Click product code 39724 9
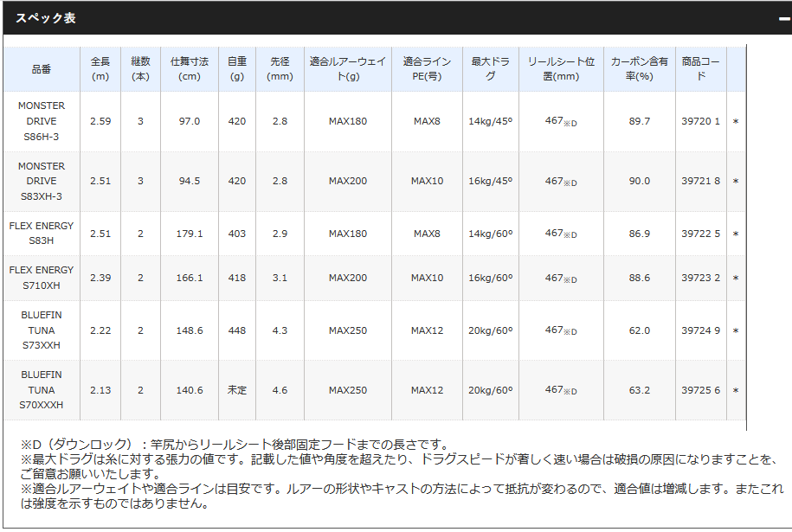This screenshot has width=792, height=532. 700,330
